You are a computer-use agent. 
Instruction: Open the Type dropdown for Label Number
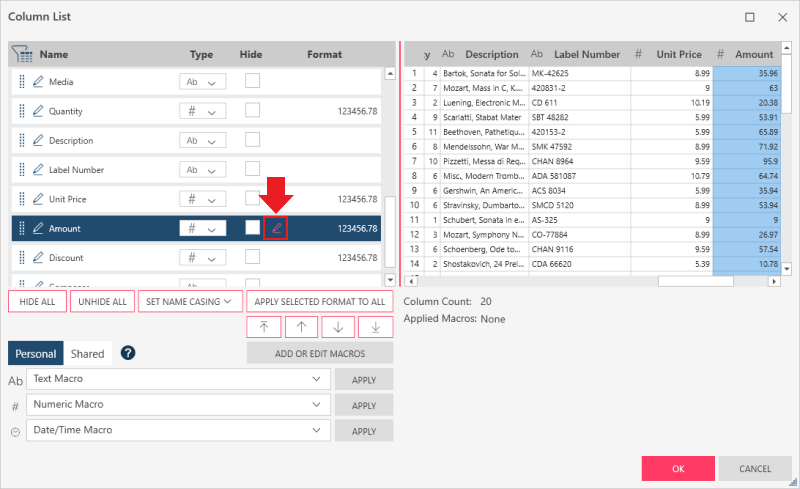[203, 169]
